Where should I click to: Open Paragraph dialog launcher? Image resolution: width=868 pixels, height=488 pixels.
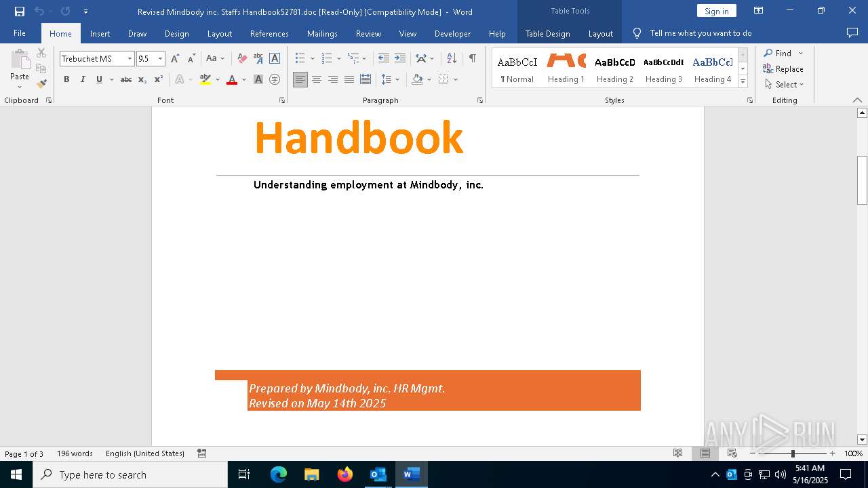480,100
